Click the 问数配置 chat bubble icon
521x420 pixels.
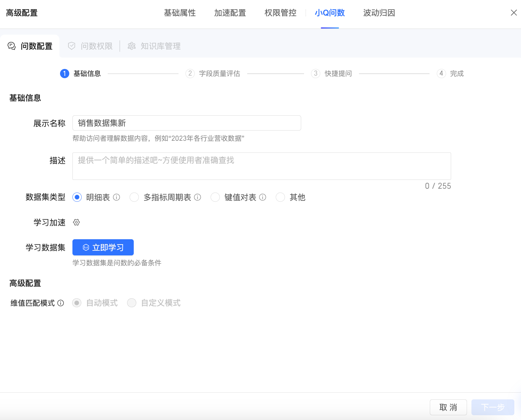(x=12, y=46)
